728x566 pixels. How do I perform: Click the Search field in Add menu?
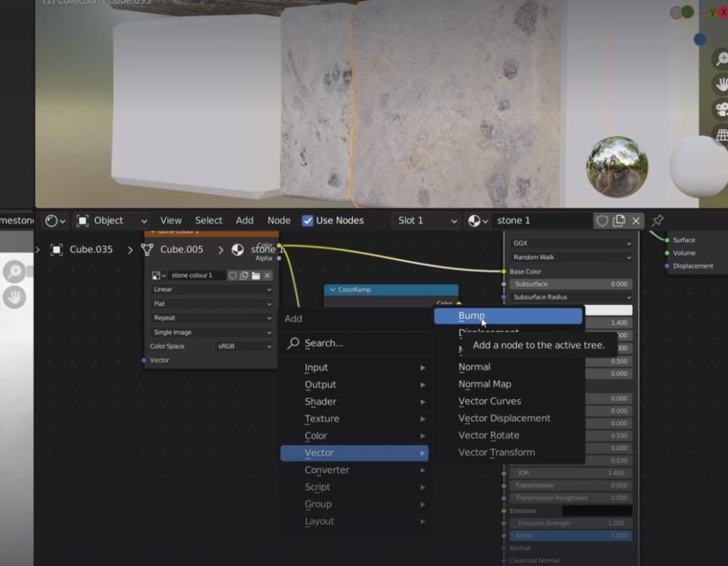pos(355,343)
